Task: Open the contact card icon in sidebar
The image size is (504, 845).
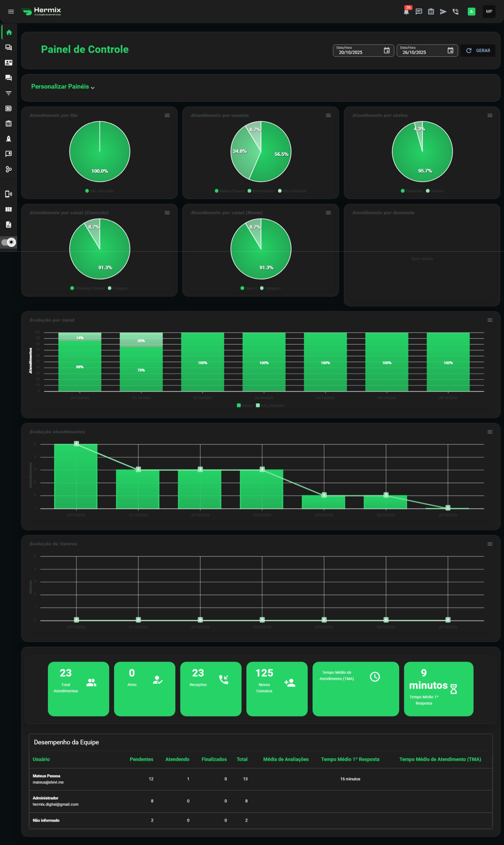Action: [9, 63]
